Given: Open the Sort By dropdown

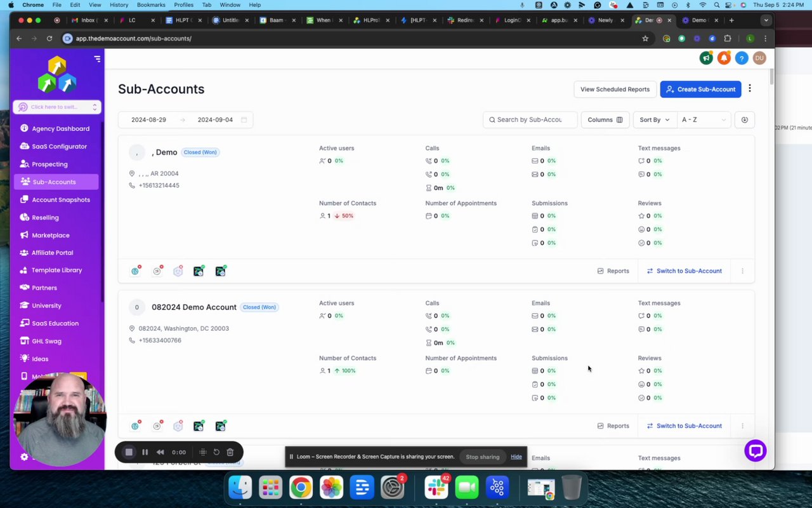Looking at the screenshot, I should pyautogui.click(x=655, y=119).
